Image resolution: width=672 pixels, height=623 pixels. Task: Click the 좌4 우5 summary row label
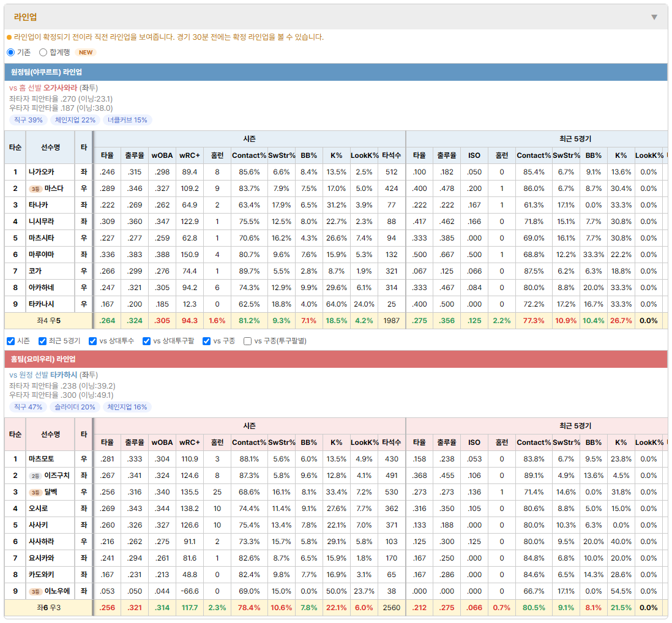tap(48, 321)
